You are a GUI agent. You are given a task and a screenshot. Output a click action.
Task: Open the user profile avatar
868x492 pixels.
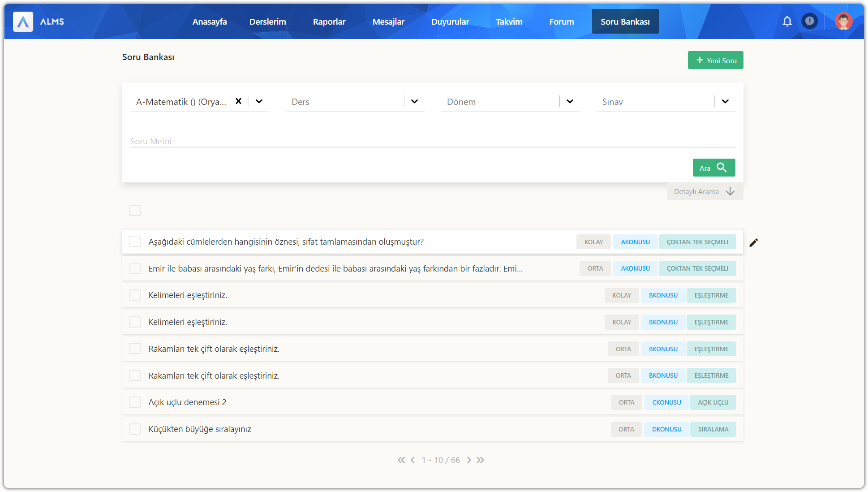pyautogui.click(x=843, y=21)
